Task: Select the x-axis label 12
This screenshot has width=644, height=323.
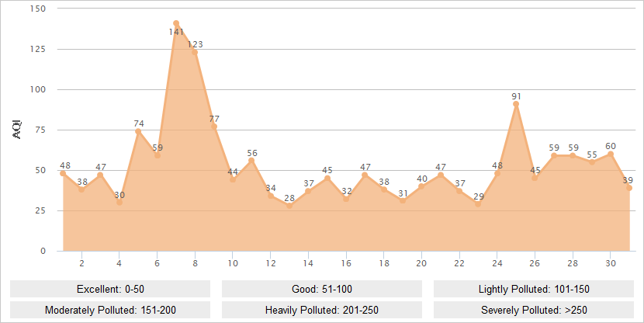Action: pos(271,263)
